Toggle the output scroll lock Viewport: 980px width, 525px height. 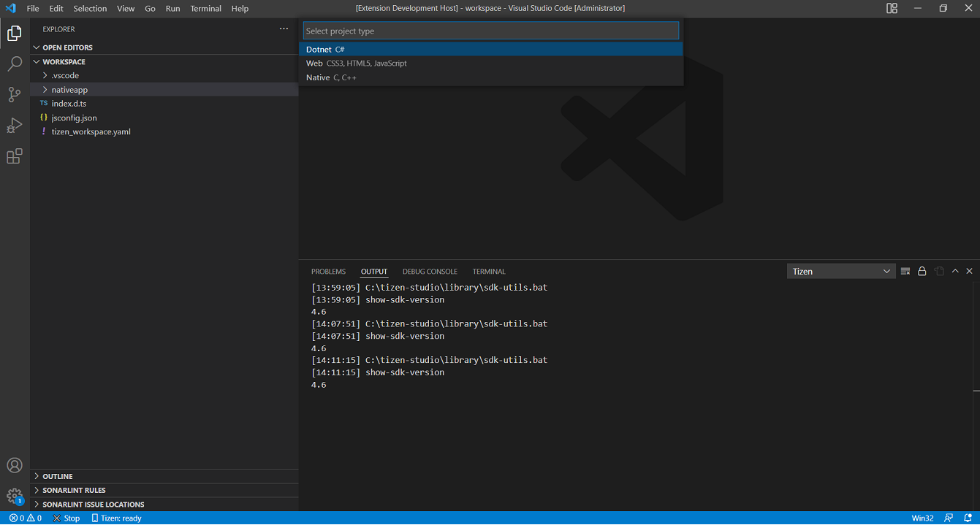[922, 272]
